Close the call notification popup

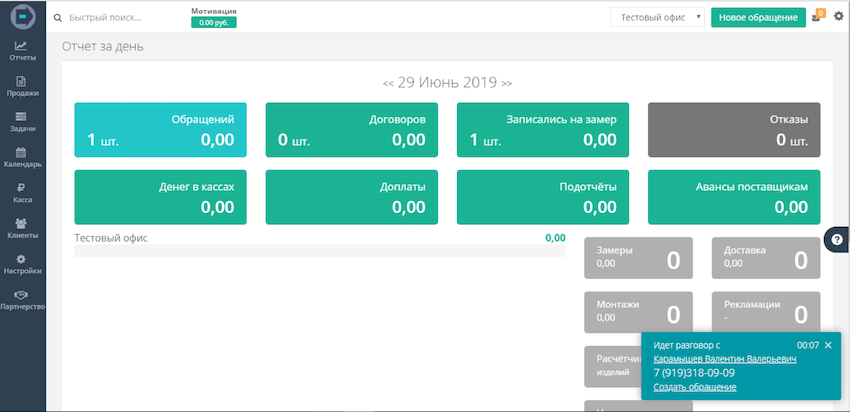point(828,345)
